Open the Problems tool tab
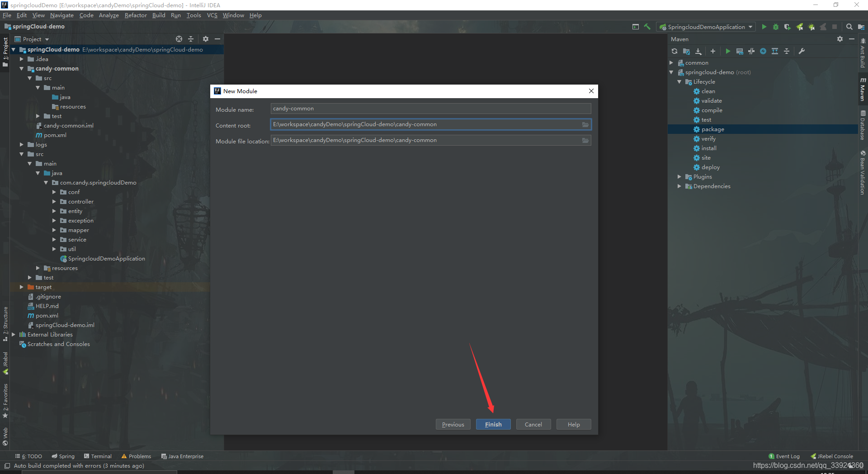Screen dimensions: 868x474 coord(137,456)
